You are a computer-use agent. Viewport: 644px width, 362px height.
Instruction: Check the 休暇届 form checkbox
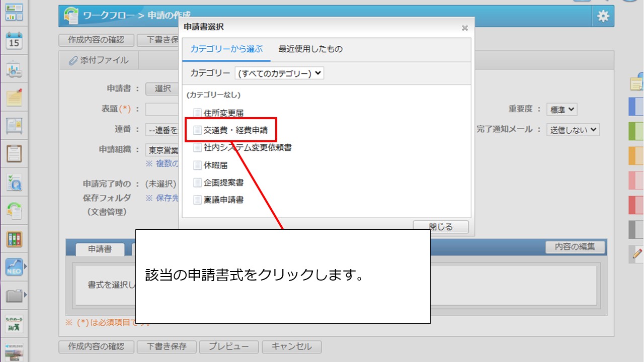click(x=197, y=165)
